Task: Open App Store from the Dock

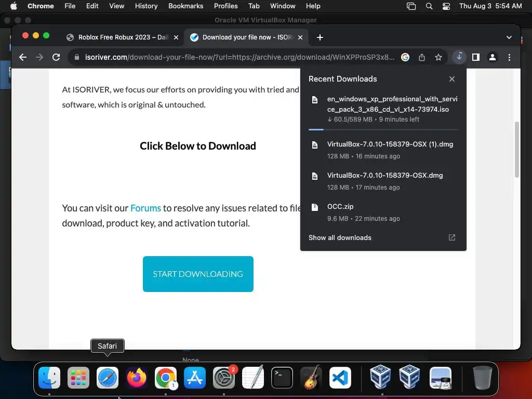Action: (195, 378)
